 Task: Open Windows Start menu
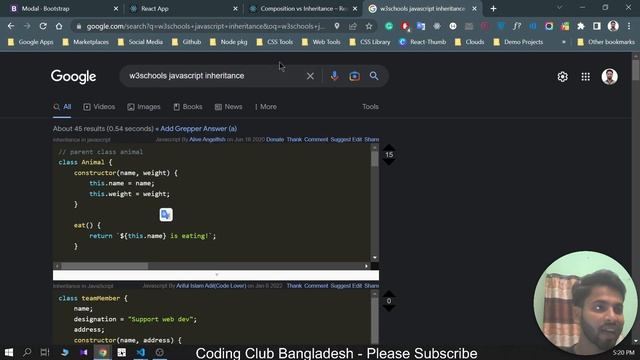pos(9,352)
